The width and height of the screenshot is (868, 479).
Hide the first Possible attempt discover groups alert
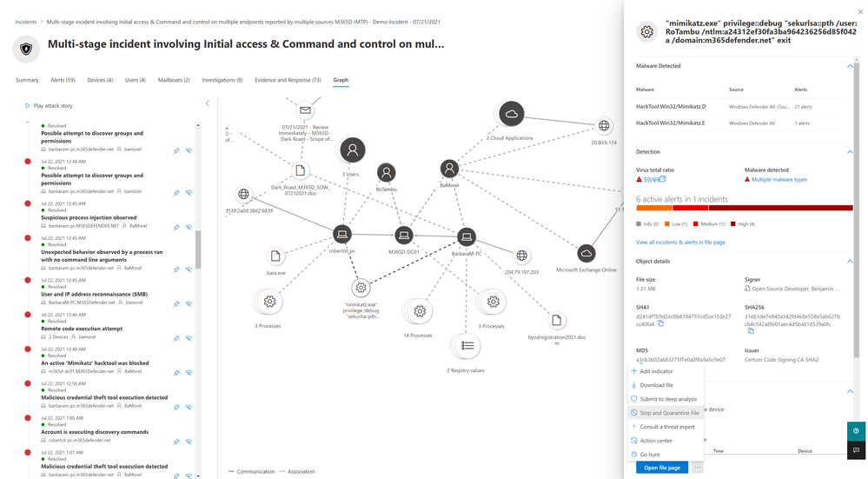[x=189, y=150]
